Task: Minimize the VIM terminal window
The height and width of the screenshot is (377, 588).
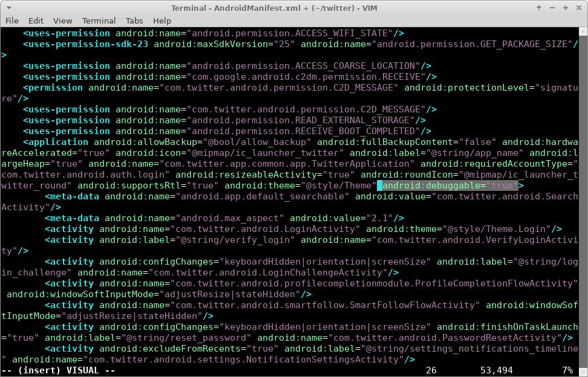Action: pyautogui.click(x=551, y=7)
